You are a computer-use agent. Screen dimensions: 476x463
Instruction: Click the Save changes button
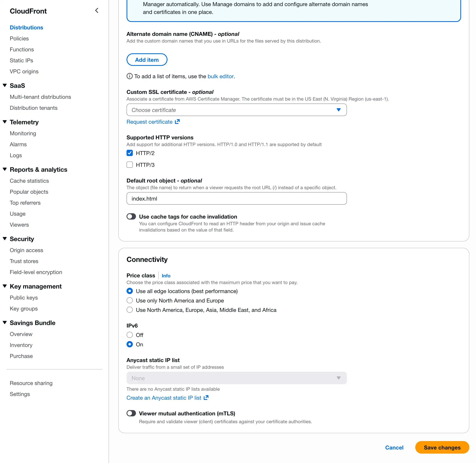[442, 447]
